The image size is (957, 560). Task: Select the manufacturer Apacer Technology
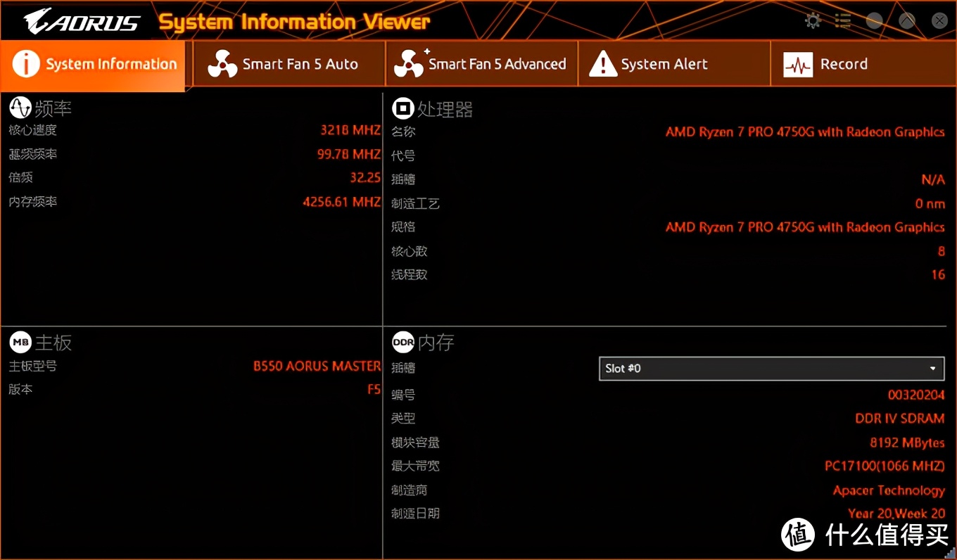point(889,490)
